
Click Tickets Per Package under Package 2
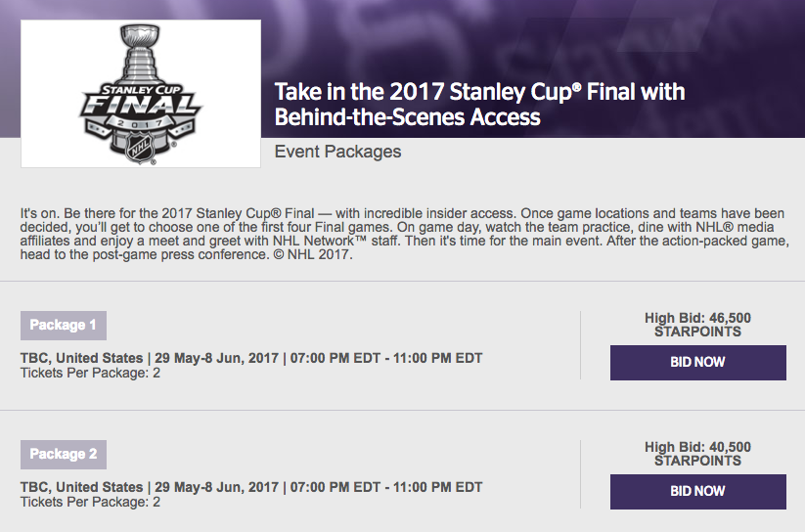[90, 502]
